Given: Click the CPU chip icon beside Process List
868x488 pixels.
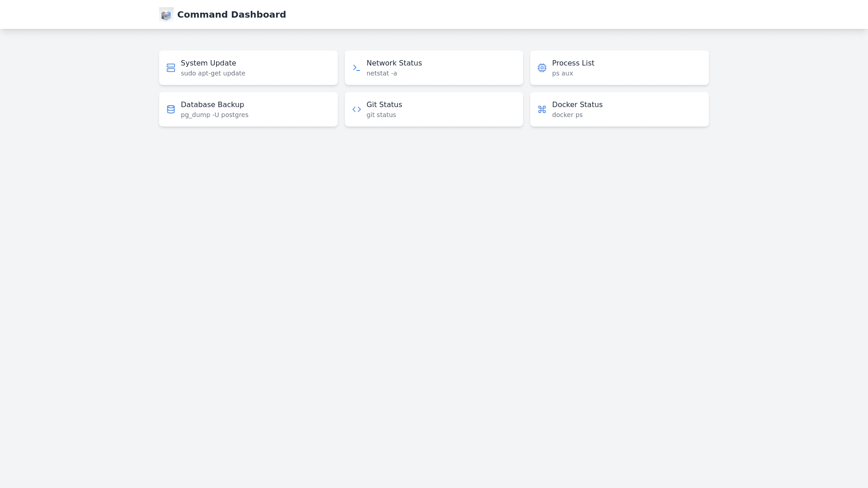Looking at the screenshot, I should coord(542,68).
